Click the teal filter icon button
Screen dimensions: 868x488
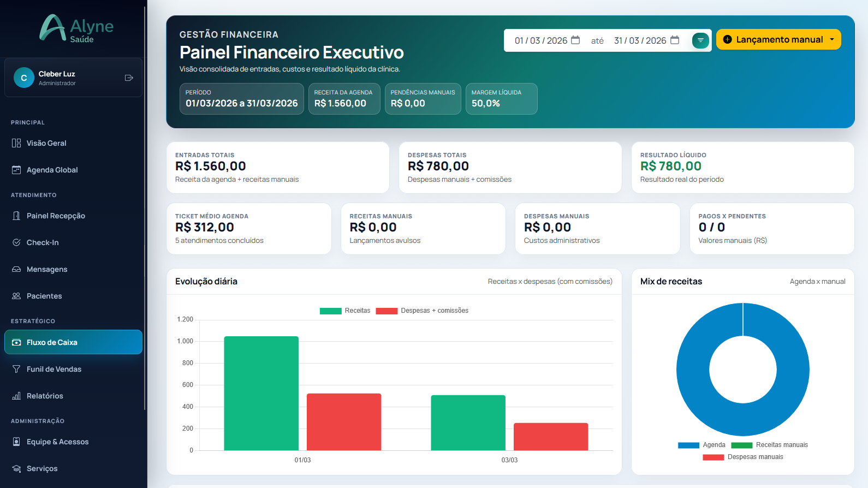pyautogui.click(x=700, y=40)
